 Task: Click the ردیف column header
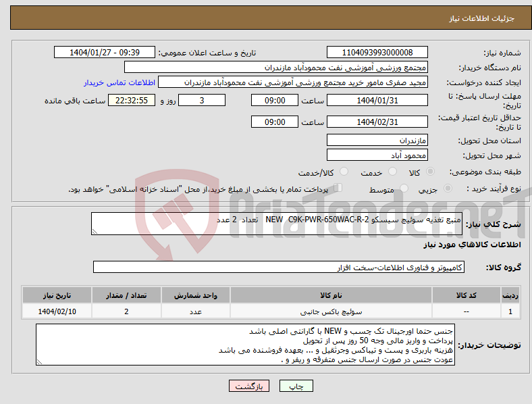pyautogui.click(x=510, y=295)
